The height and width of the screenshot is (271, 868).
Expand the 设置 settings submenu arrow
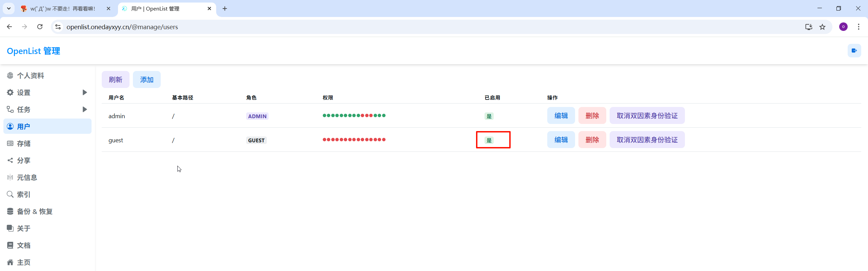84,92
